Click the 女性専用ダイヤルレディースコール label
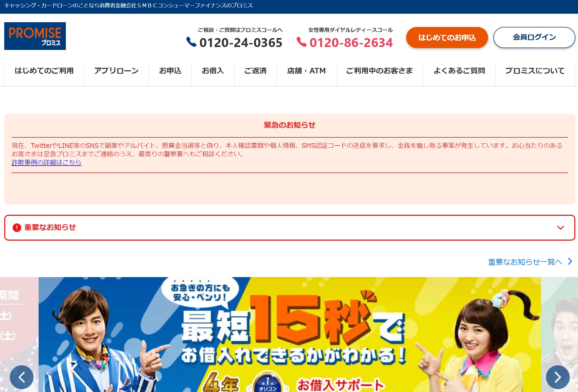Viewport: 578px width, 392px height. 351,30
